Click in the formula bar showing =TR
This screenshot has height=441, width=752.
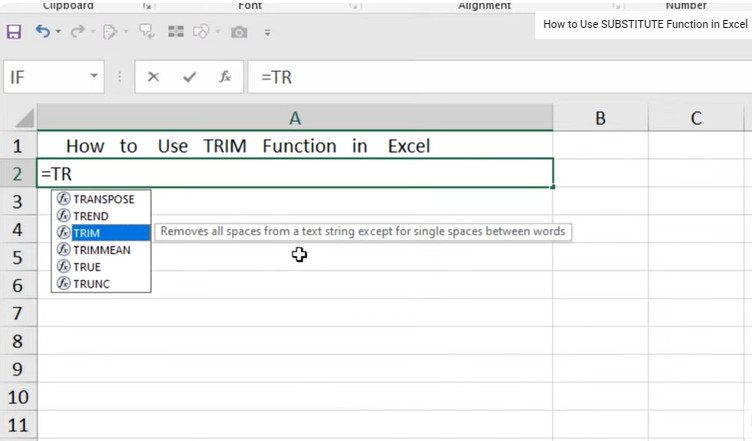point(499,77)
